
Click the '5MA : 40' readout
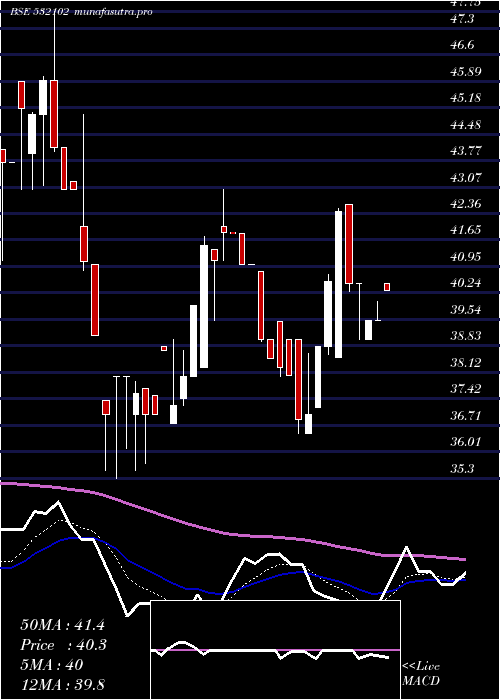coord(52,665)
